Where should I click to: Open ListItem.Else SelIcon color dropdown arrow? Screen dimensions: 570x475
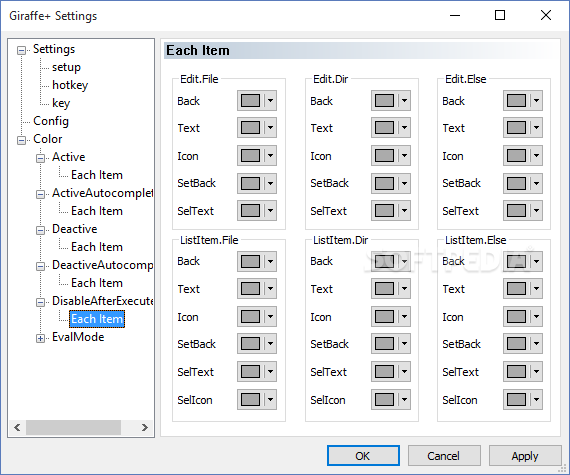pyautogui.click(x=537, y=400)
